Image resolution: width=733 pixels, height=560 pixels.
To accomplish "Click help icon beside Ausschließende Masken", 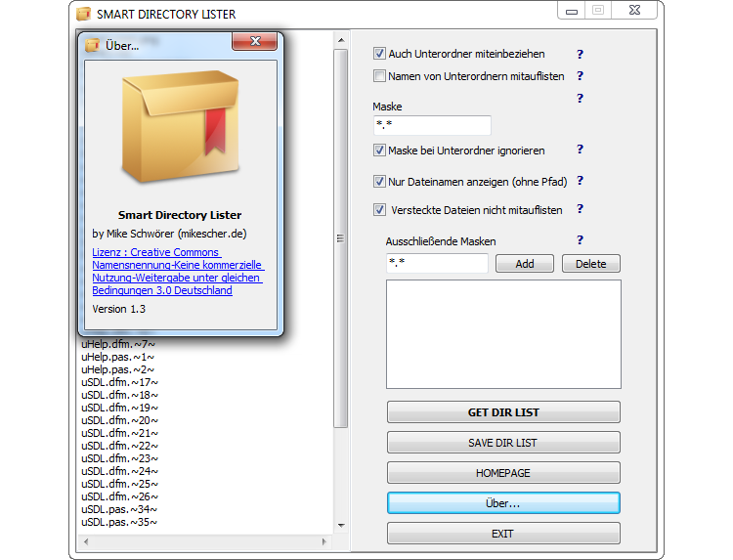I will pyautogui.click(x=580, y=240).
